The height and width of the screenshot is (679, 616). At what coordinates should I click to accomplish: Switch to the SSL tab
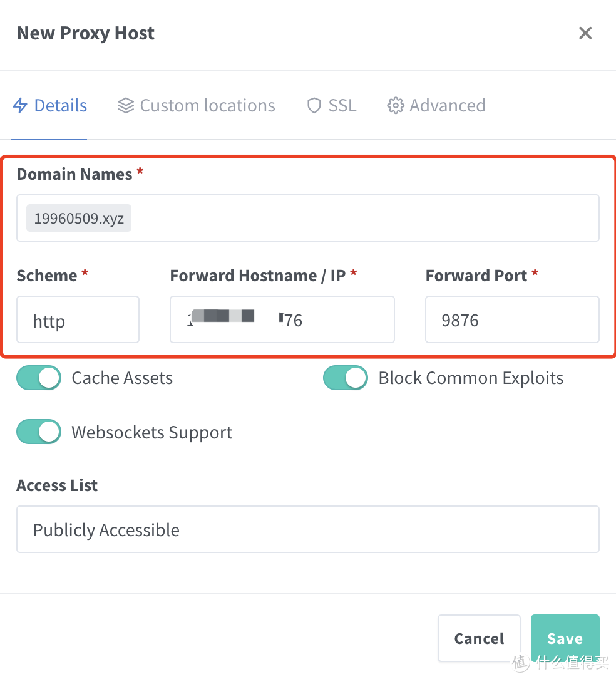(331, 105)
